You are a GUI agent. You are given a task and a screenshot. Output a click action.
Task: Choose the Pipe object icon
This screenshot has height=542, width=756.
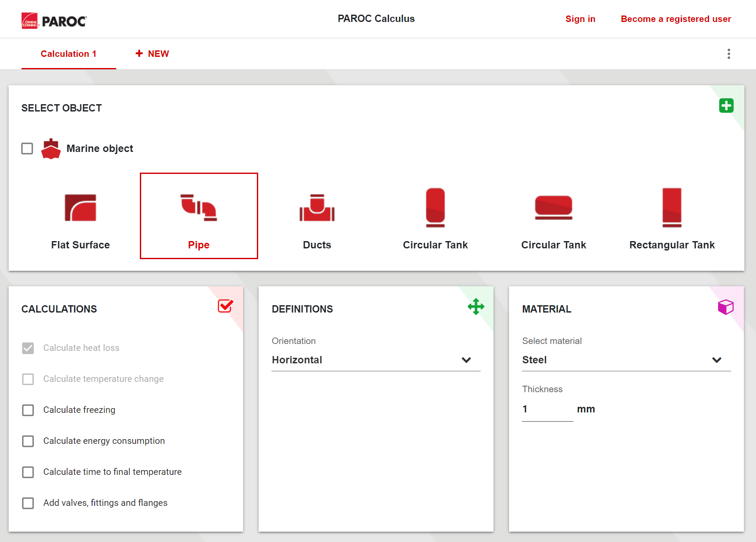tap(199, 208)
